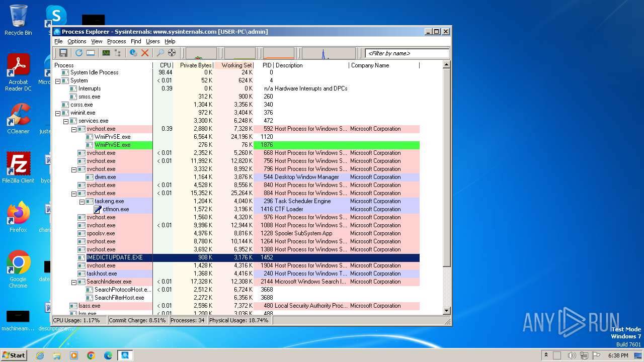The image size is (644, 362).
Task: Open CCleaner desktop icon
Action: click(18, 119)
